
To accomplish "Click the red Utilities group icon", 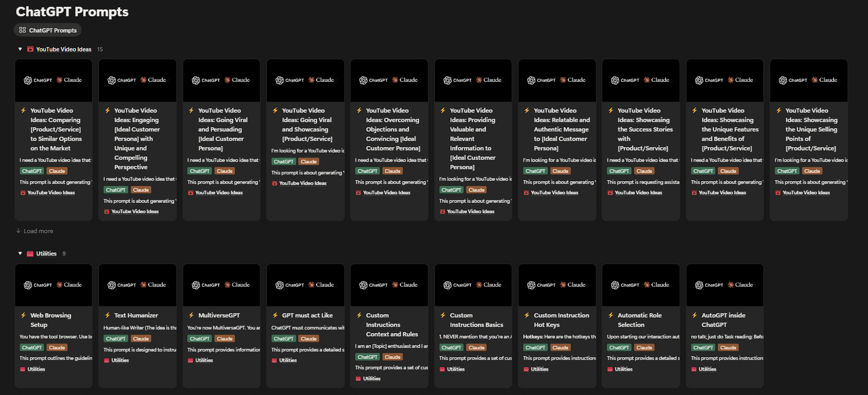I will (x=30, y=254).
